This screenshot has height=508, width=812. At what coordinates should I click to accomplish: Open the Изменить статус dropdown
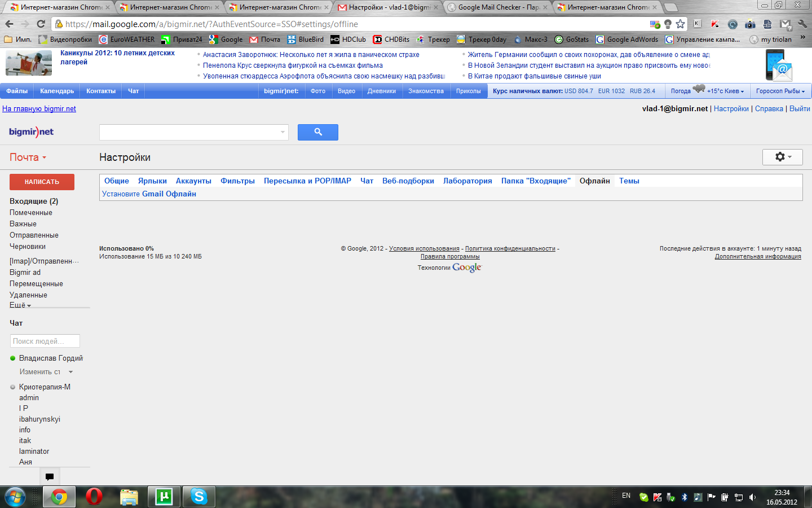pos(46,372)
